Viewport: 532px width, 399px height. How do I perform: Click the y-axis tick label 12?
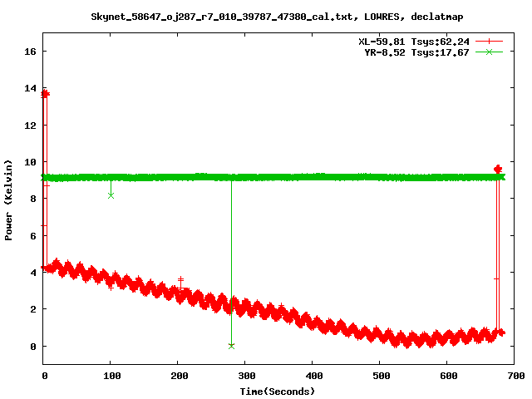(30, 126)
